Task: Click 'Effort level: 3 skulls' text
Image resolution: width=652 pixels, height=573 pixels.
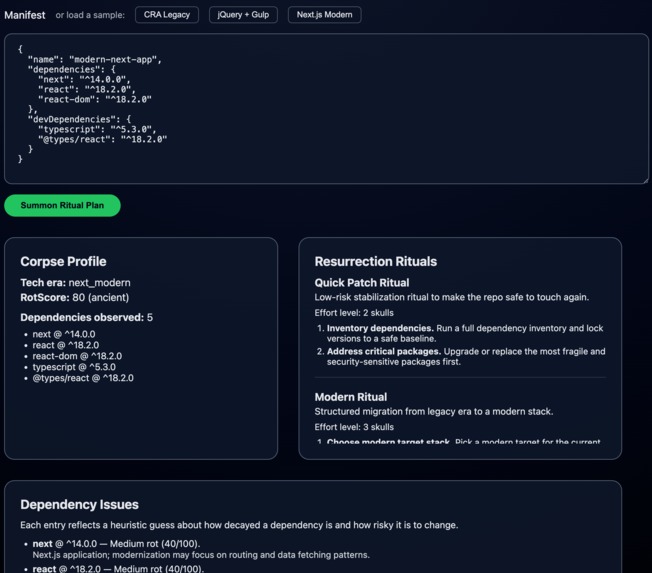Action: click(354, 427)
